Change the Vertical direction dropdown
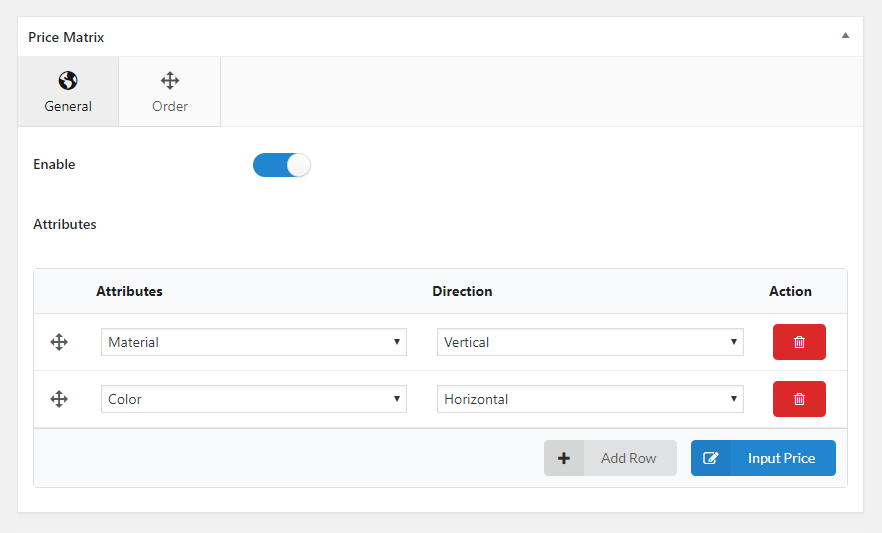 pos(590,342)
